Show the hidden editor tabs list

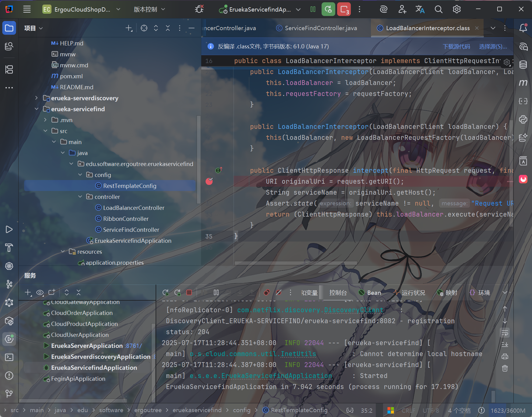point(493,28)
